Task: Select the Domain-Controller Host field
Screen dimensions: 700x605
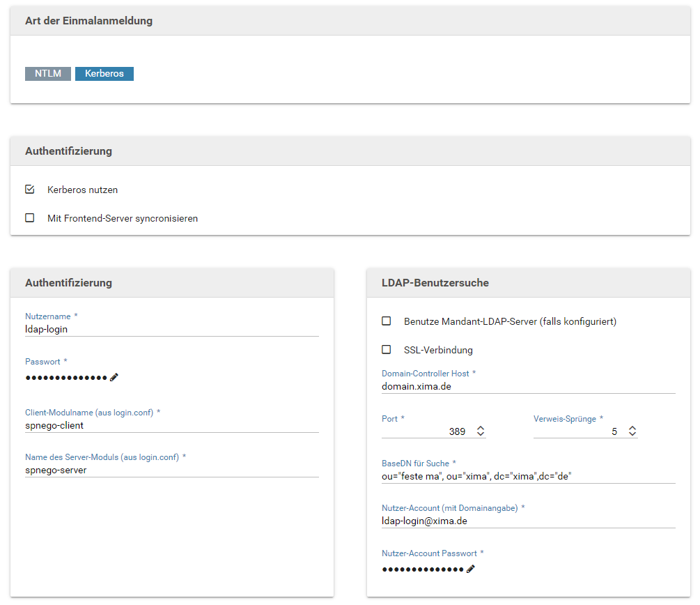Action: click(528, 386)
